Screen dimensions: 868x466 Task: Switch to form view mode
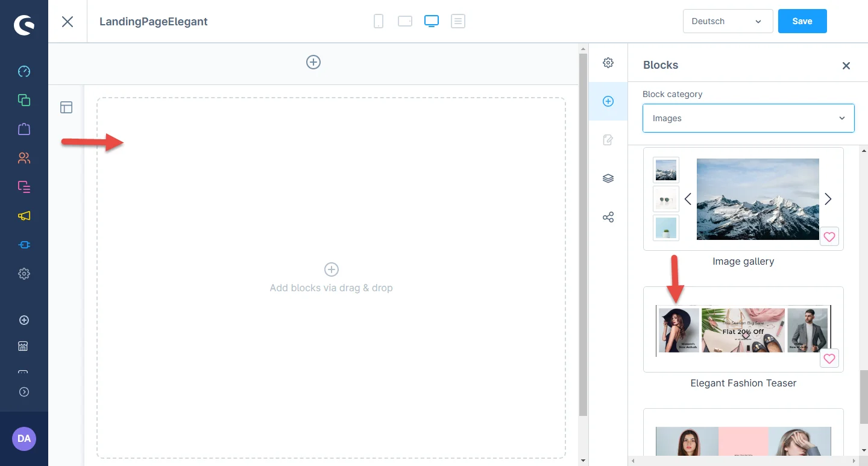coord(458,22)
